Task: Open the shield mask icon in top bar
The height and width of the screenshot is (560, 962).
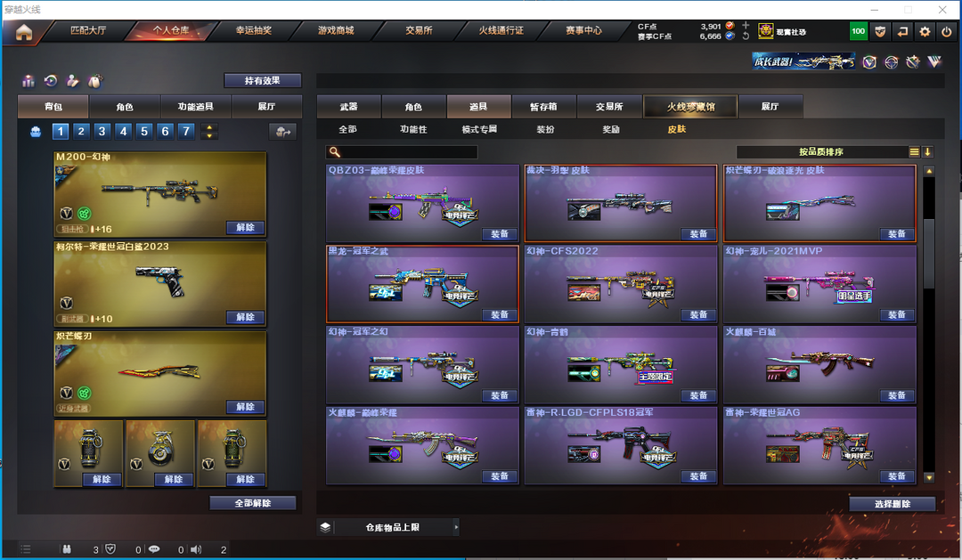Action: (x=880, y=31)
